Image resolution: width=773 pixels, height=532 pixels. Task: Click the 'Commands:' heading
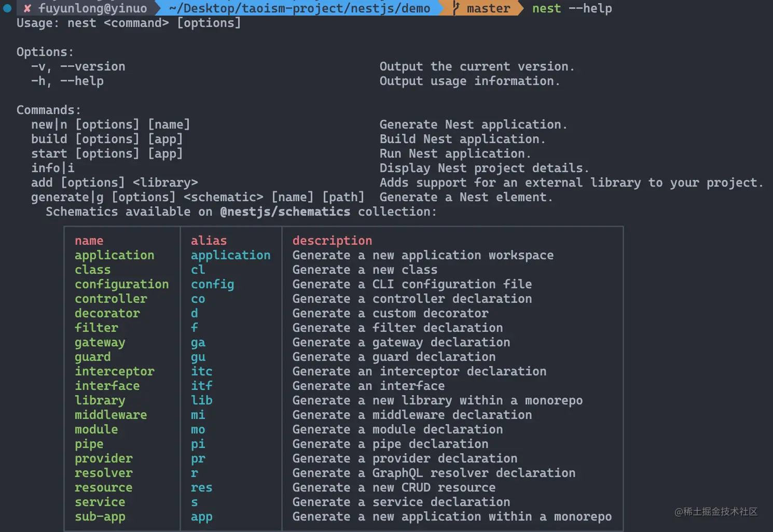pos(49,110)
